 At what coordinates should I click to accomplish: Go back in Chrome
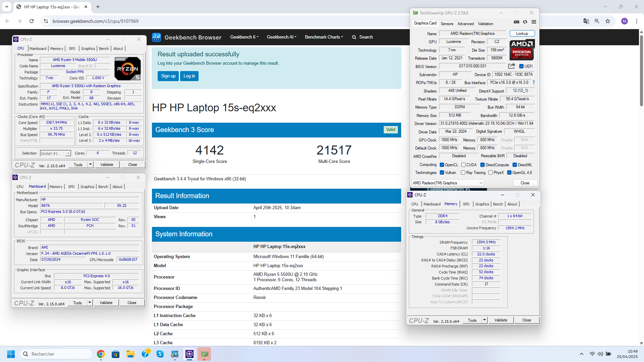click(7, 21)
